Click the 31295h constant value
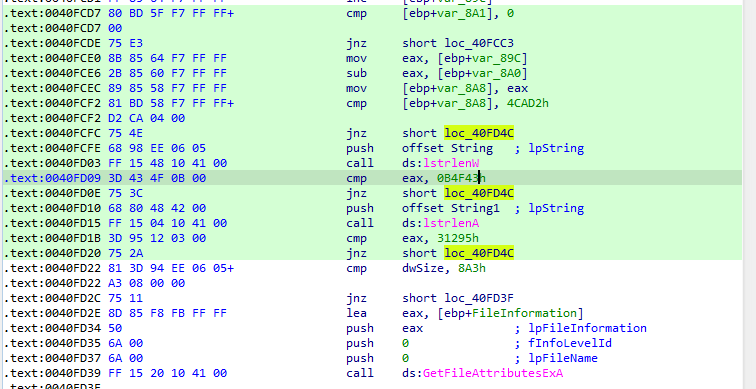This screenshot has width=756, height=389. pyautogui.click(x=458, y=238)
